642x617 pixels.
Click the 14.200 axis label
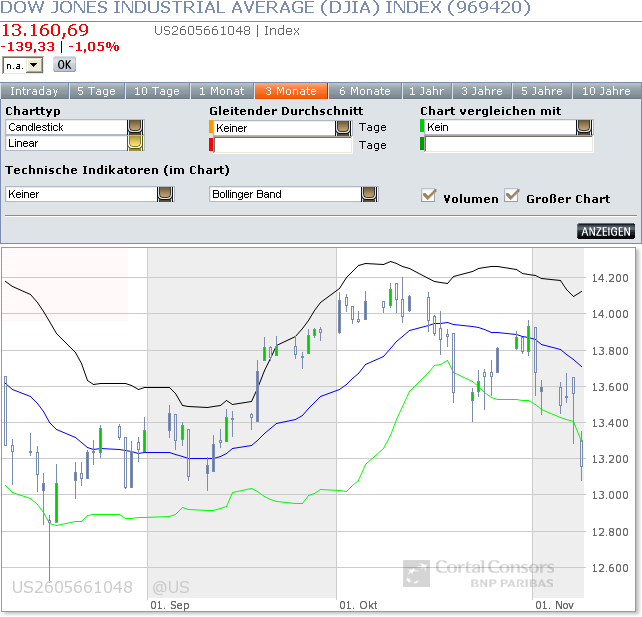tap(610, 278)
